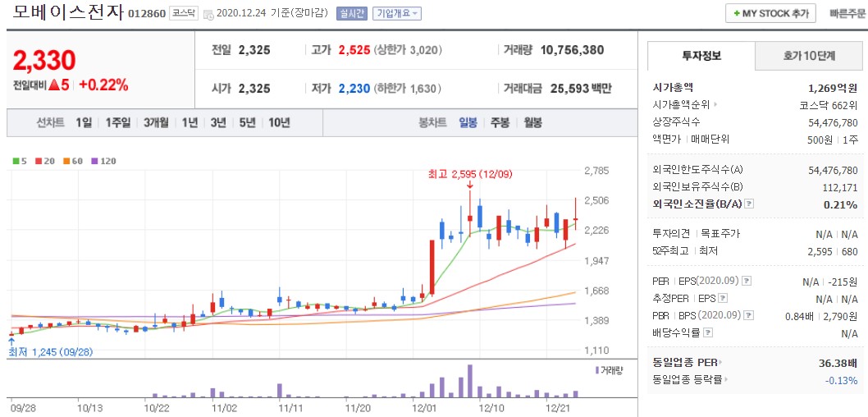Click the purple 120-day moving average swatch
Screen dimensions: 868x417
(94, 161)
